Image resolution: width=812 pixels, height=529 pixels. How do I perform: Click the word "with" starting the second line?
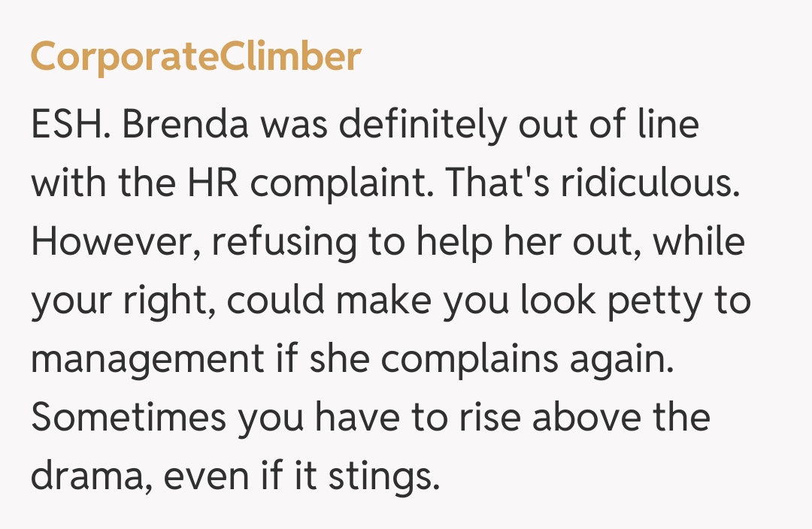[x=65, y=185]
